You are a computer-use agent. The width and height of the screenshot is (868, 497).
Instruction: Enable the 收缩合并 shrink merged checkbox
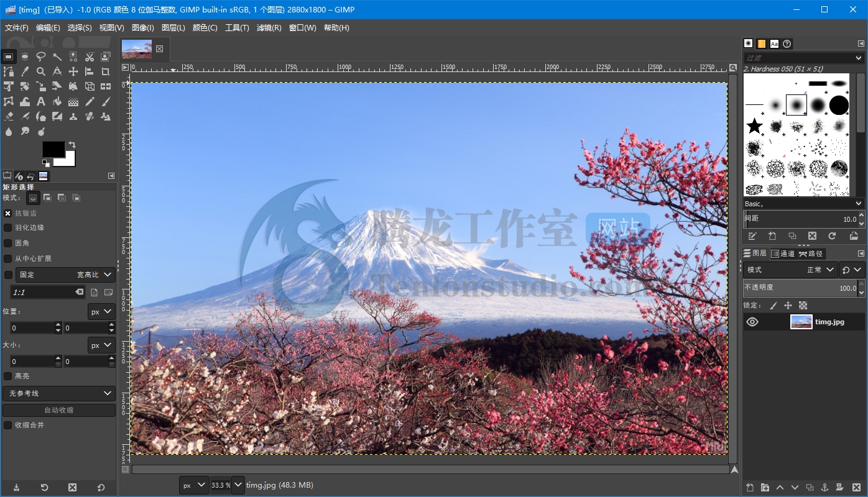point(7,425)
